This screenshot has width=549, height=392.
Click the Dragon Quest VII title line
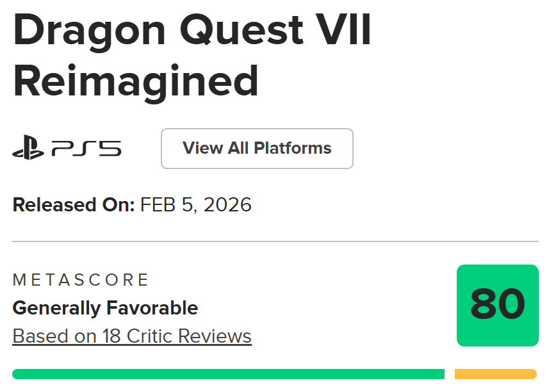[x=192, y=30]
